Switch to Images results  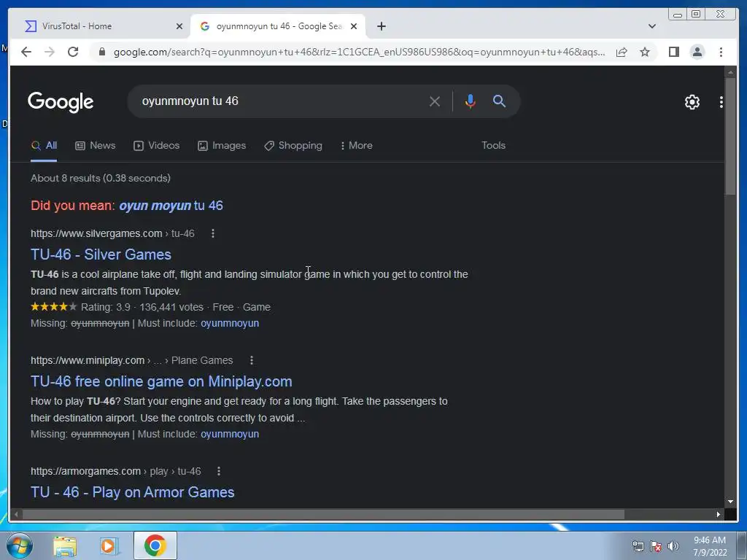coord(222,146)
